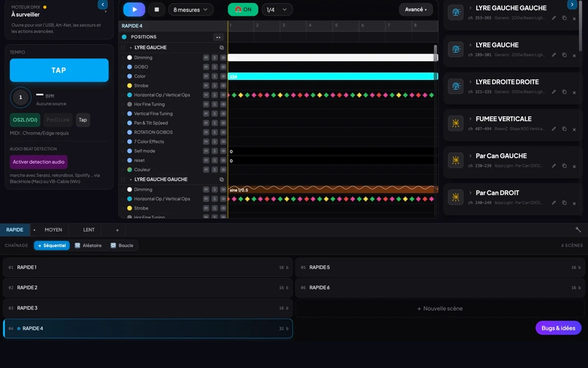
Task: Click the FUMEE VERTICALE fixture icon
Action: (456, 123)
